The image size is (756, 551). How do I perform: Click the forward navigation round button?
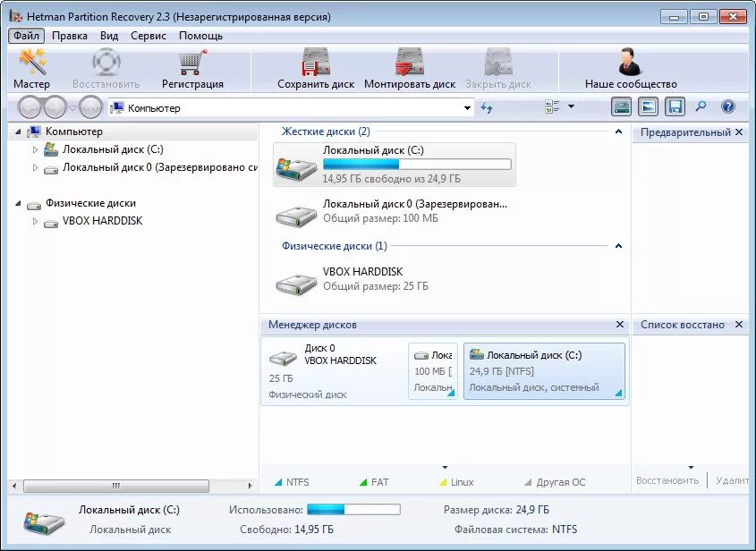(55, 107)
